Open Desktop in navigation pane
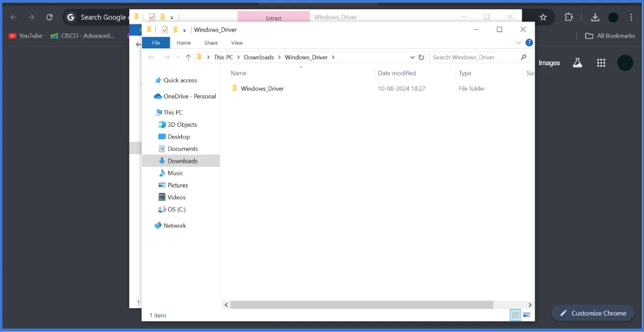Viewport: 644px width, 332px height. click(x=179, y=137)
